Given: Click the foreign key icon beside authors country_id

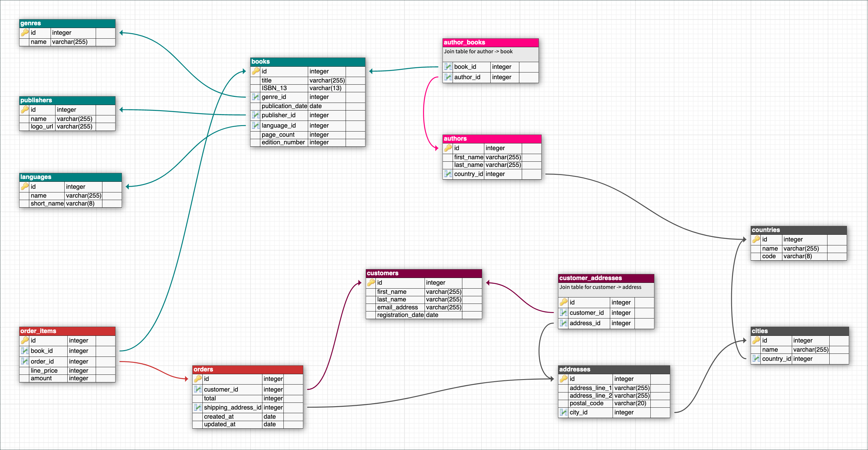Looking at the screenshot, I should click(448, 174).
